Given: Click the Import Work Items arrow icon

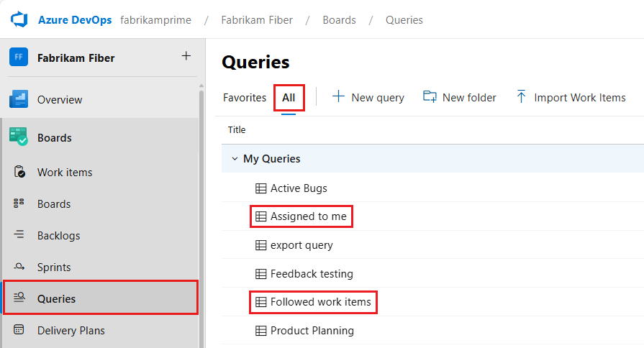Looking at the screenshot, I should pos(521,96).
